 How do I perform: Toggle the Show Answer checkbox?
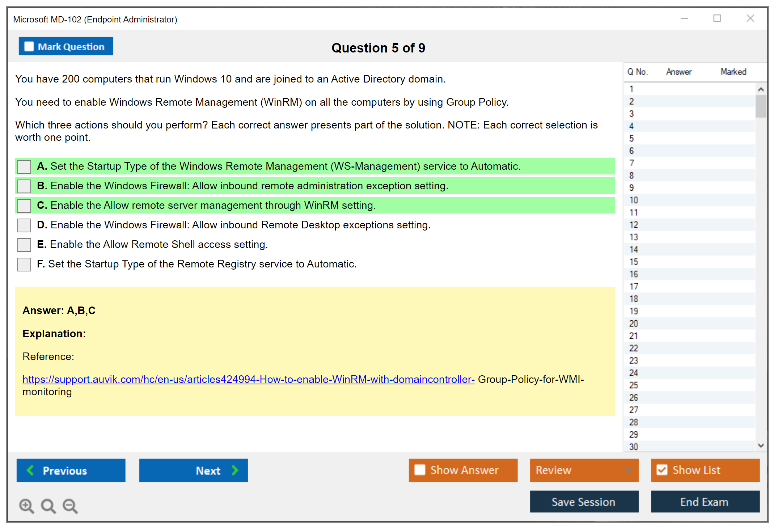(x=420, y=470)
